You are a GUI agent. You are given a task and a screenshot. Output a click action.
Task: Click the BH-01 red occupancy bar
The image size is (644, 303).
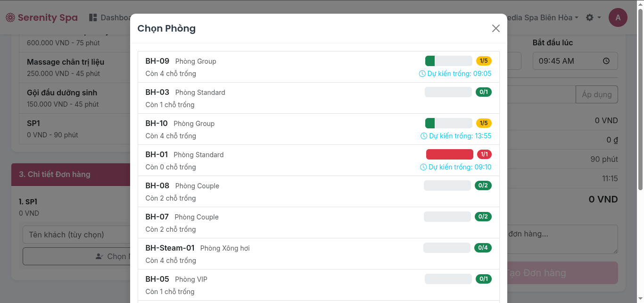(449, 154)
